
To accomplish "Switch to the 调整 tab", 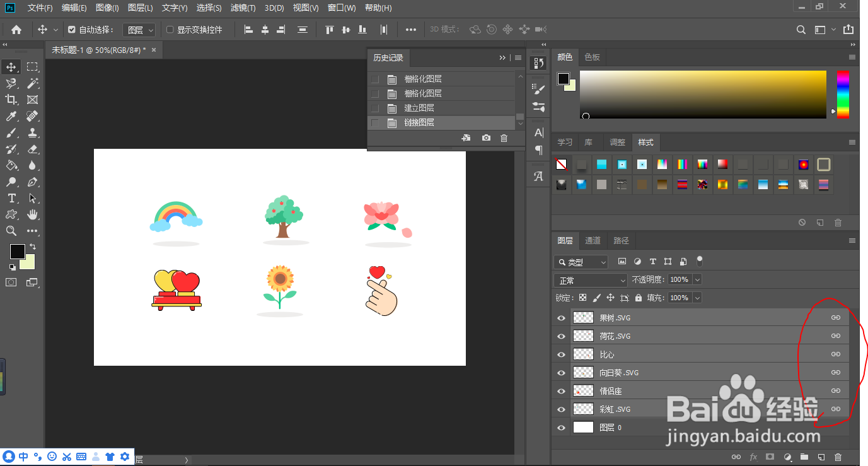I will point(618,142).
